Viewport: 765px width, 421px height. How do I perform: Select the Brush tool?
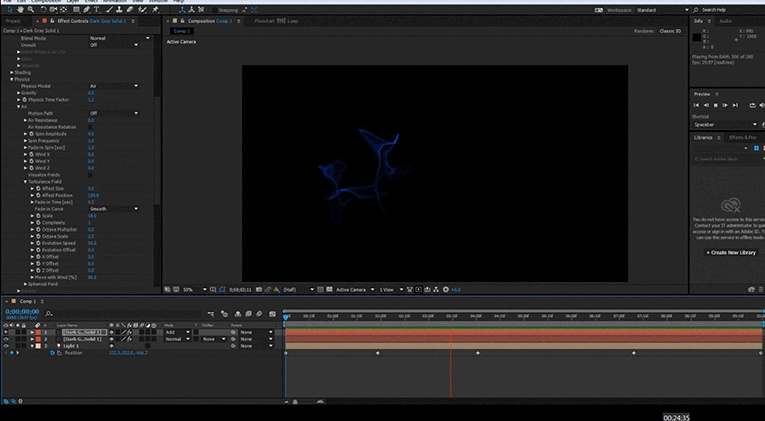[109, 10]
